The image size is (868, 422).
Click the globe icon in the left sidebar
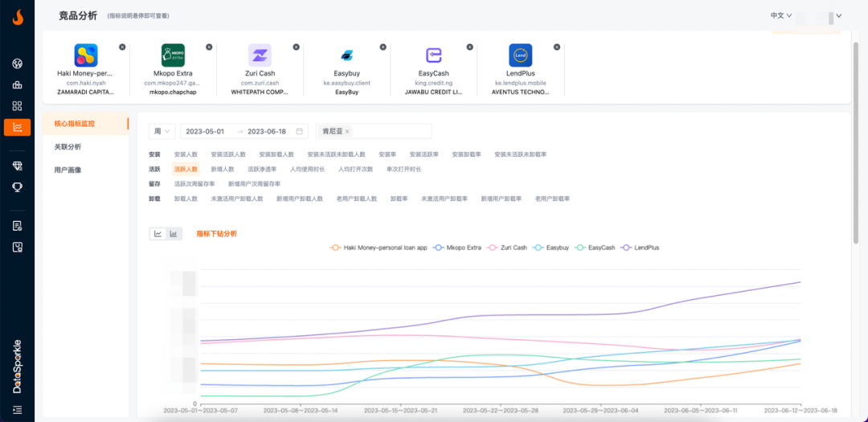17,64
